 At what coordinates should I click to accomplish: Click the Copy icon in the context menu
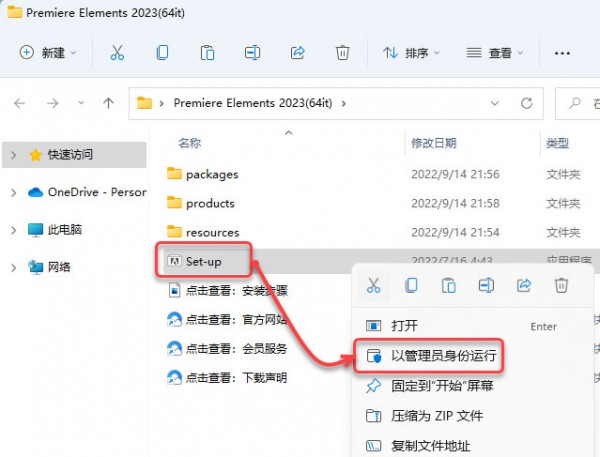411,285
